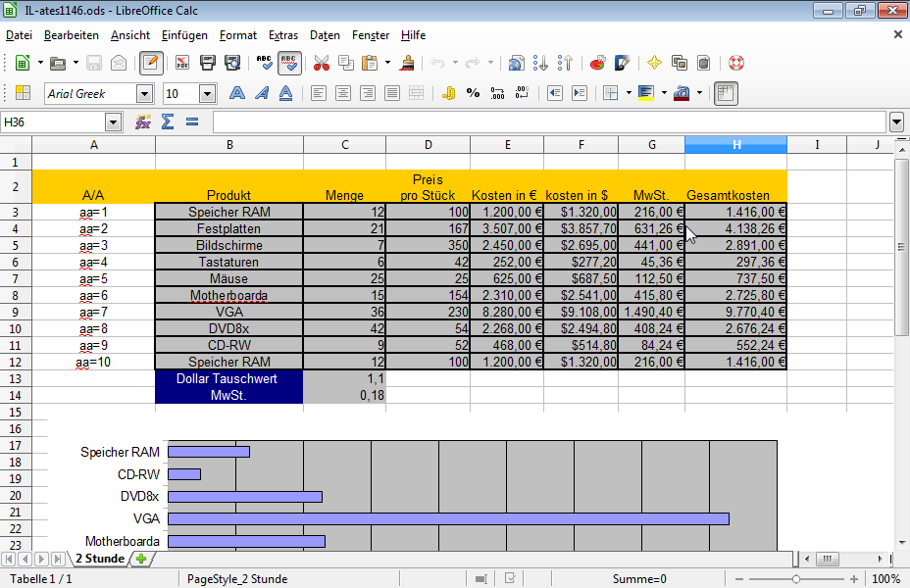Screen dimensions: 910x588
Task: Add a new sheet with plus button
Action: pos(140,559)
